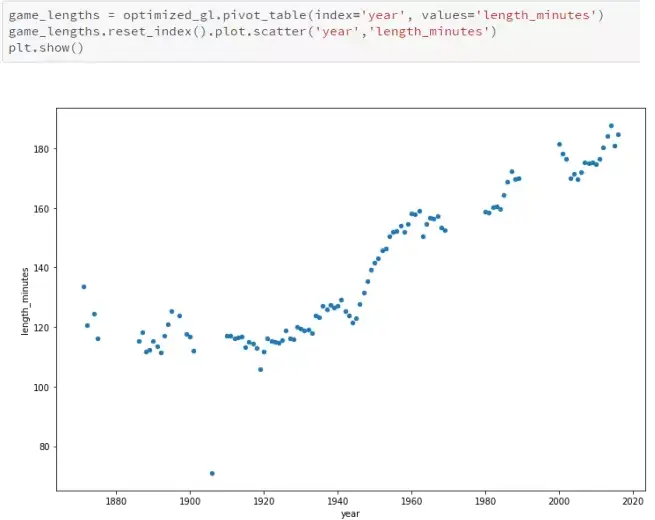
Task: Click the x-axis tick label 1980
Action: point(485,501)
